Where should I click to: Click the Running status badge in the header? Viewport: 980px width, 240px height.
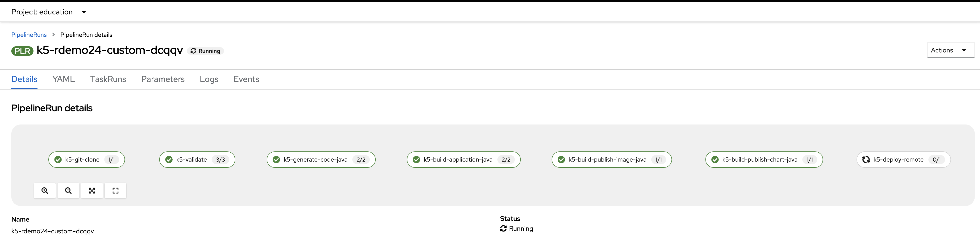[x=205, y=51]
